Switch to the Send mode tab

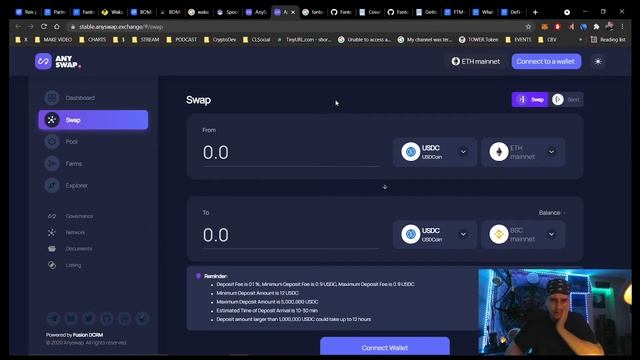[566, 100]
